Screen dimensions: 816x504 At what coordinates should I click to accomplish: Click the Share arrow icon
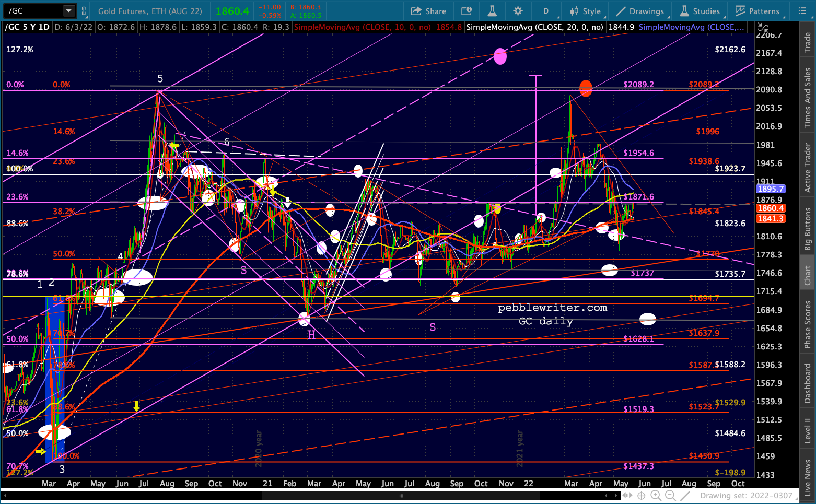click(x=416, y=11)
